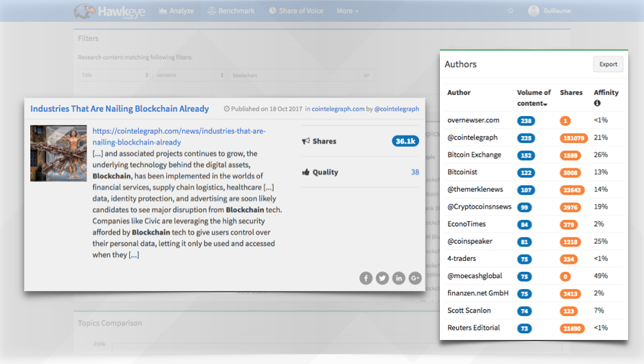The width and height of the screenshot is (644, 364).
Task: Click the Shares megaphone icon
Action: tap(306, 141)
